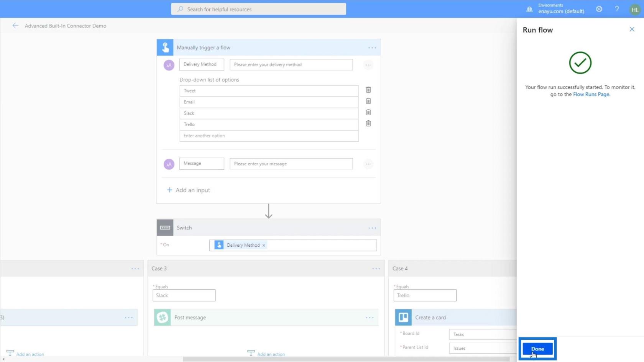The height and width of the screenshot is (362, 644).
Task: Delete the Email option
Action: (368, 101)
